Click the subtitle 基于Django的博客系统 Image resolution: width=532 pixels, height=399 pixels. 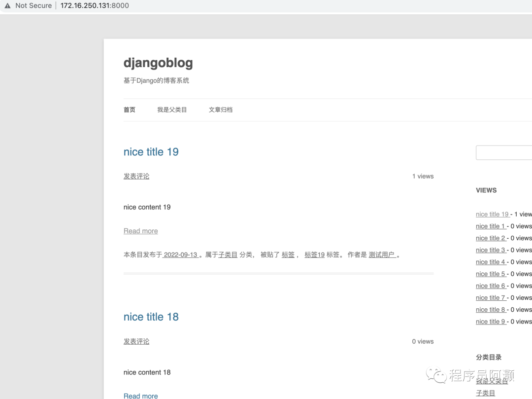156,80
